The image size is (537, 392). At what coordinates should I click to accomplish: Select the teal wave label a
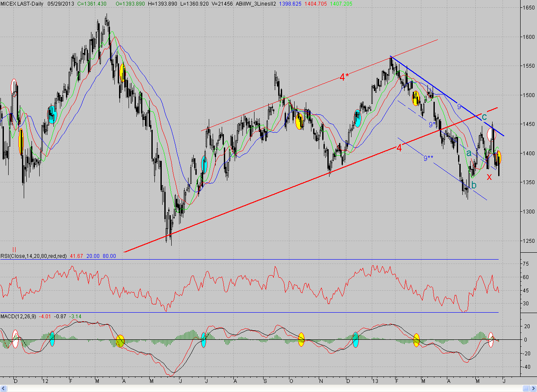(468, 153)
